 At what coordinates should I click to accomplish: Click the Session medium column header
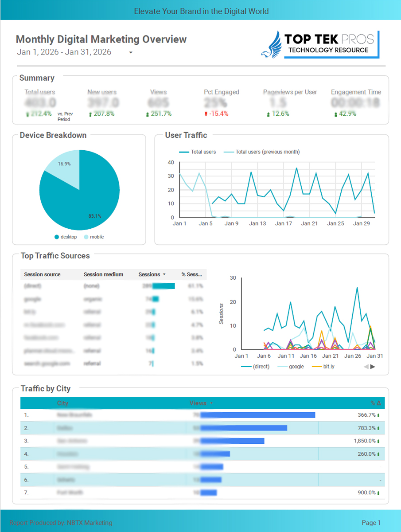pyautogui.click(x=103, y=274)
